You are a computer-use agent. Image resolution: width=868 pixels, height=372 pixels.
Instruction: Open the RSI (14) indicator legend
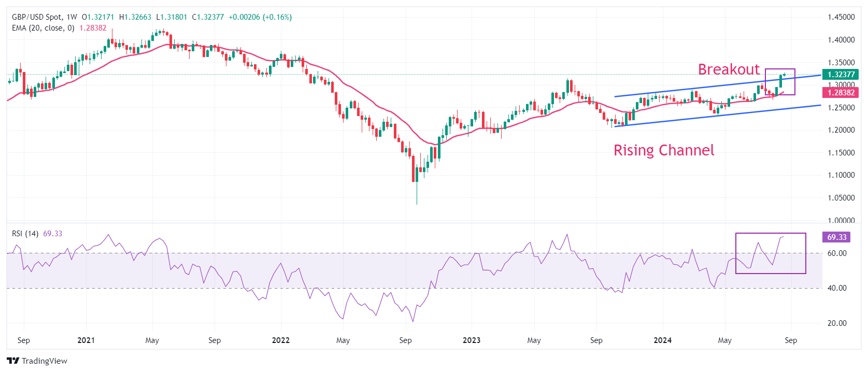[25, 234]
